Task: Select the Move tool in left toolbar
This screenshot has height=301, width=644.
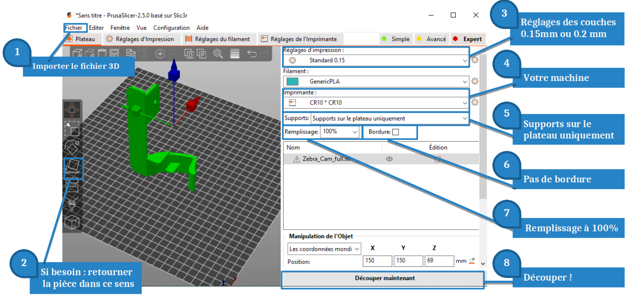Action: (x=72, y=110)
